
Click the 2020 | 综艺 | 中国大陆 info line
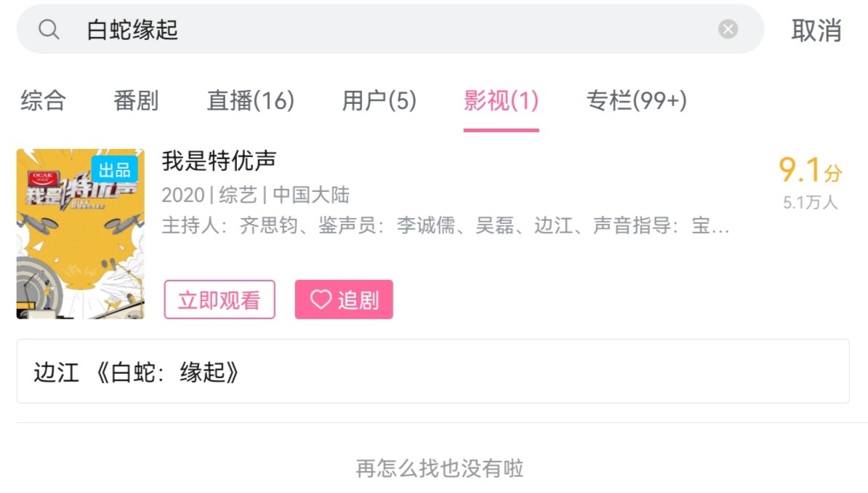[x=255, y=195]
